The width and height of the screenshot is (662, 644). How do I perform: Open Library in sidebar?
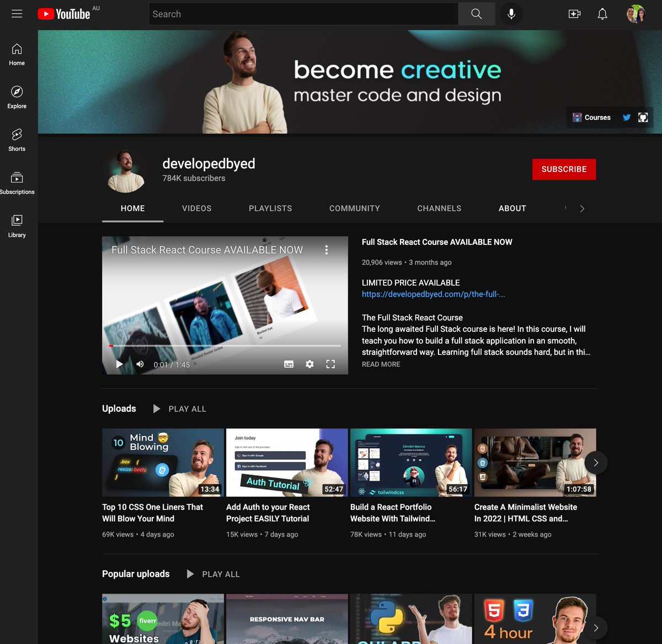[x=17, y=226]
